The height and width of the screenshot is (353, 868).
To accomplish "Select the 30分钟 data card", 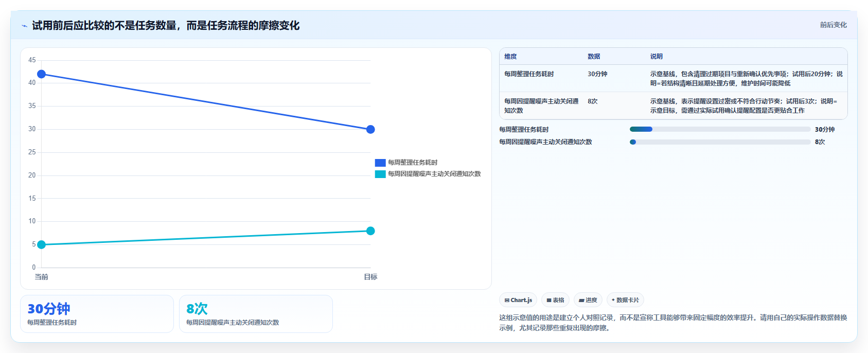I will tap(97, 314).
